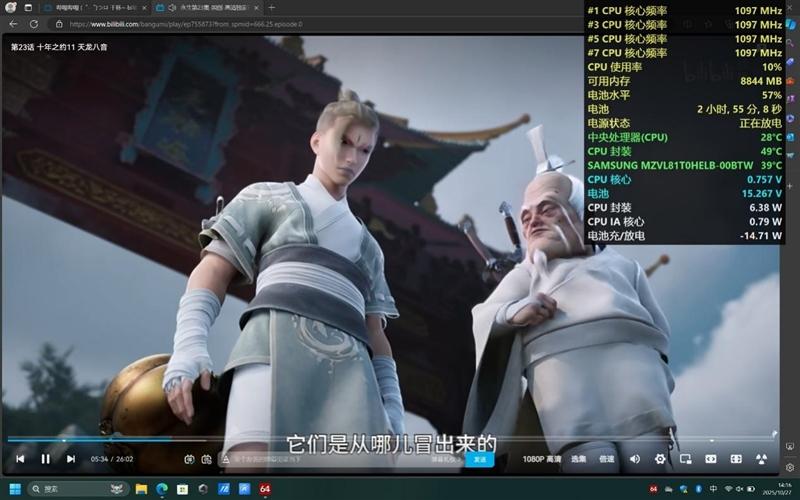
Task: Click the SAMSUNG MZVL81T0HELB-00BTW 39°C row
Action: point(684,165)
